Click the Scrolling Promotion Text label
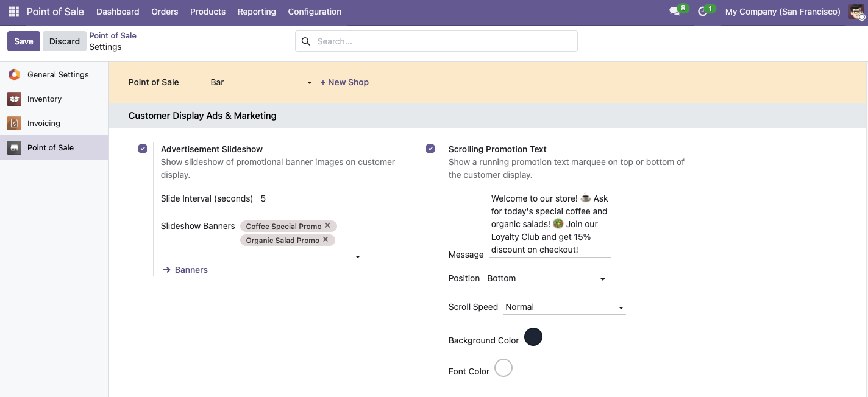The width and height of the screenshot is (868, 397). 497,149
